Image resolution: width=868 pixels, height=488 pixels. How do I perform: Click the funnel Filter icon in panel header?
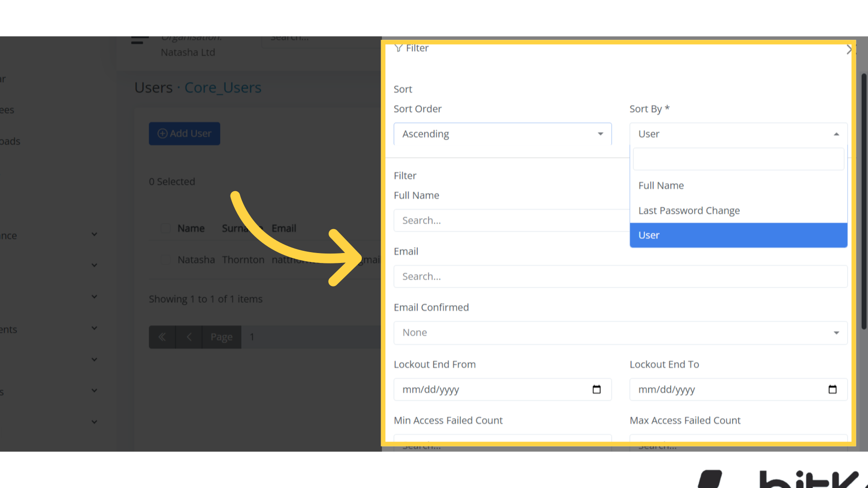(398, 48)
